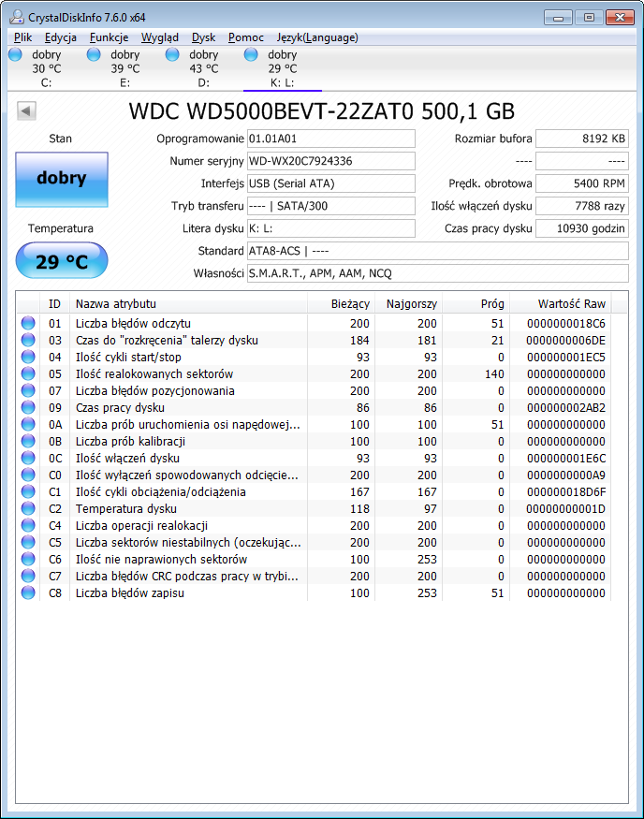Click the power-on count value 7788 razy
The height and width of the screenshot is (819, 644).
click(x=582, y=206)
